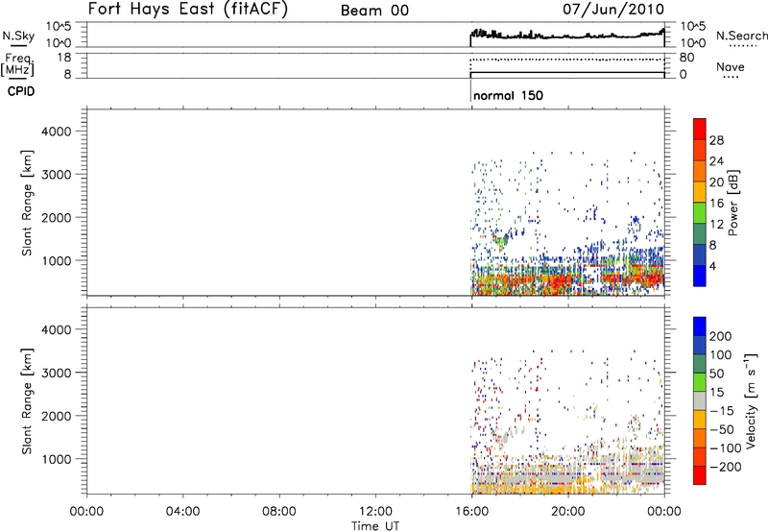
Task: Click the '28' power scale value
Action: click(716, 140)
